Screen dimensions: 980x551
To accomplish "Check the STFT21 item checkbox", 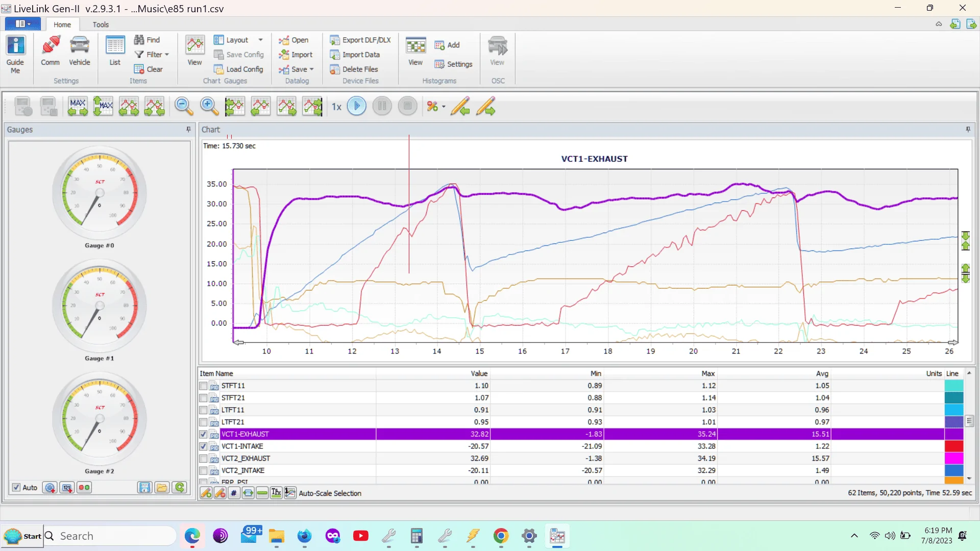I will tap(204, 398).
